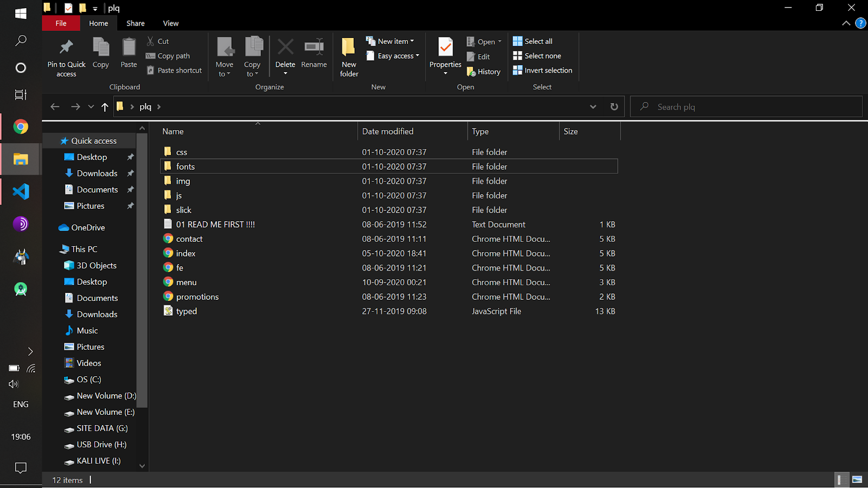The height and width of the screenshot is (488, 868).
Task: Refresh the plq folder view
Action: 614,107
